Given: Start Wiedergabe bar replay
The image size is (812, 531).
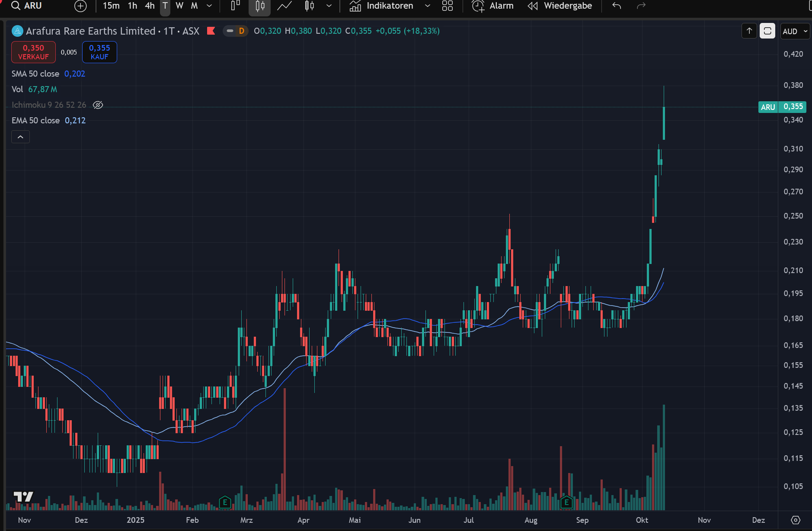Looking at the screenshot, I should click(560, 6).
